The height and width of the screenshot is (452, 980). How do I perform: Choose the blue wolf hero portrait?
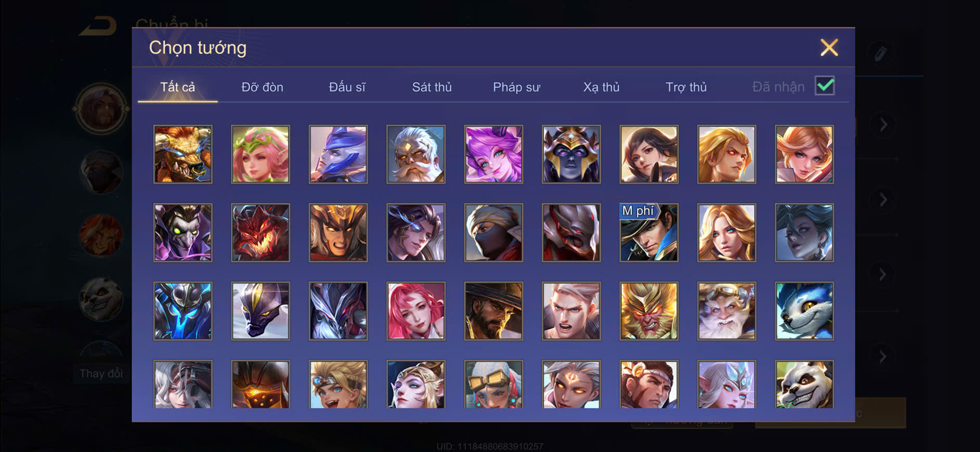pyautogui.click(x=804, y=311)
